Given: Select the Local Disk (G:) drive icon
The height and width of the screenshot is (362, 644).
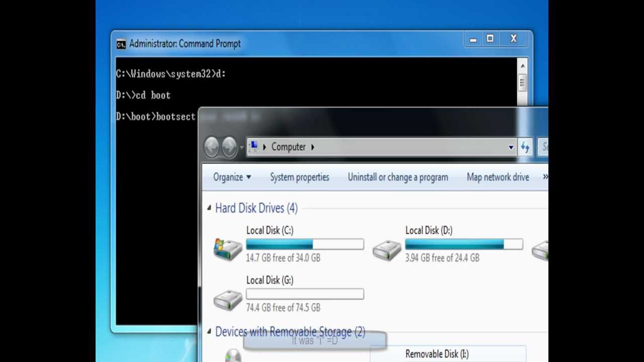Looking at the screenshot, I should point(227,299).
